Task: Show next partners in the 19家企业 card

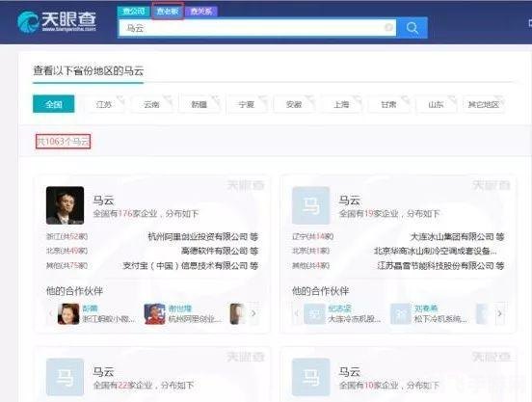Action: click(499, 313)
